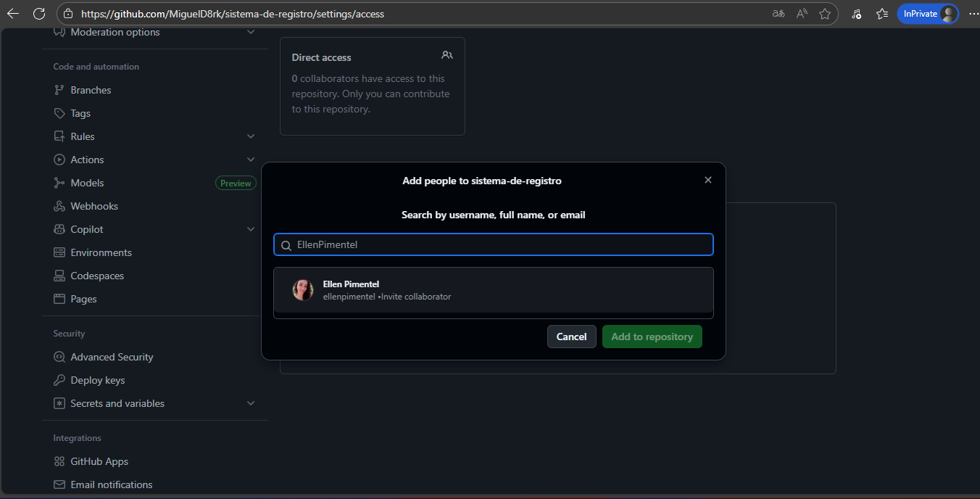The width and height of the screenshot is (980, 499).
Task: Select Ellen Pimentel's avatar in results
Action: tap(303, 290)
